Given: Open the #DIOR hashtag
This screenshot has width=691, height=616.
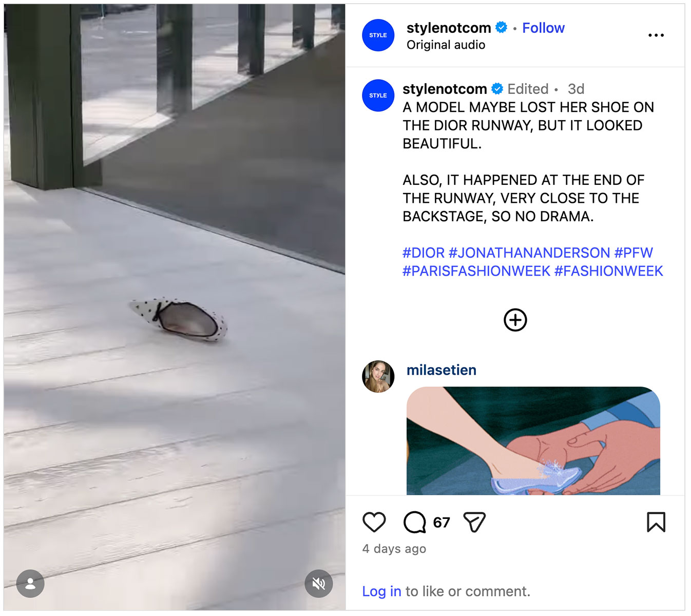Looking at the screenshot, I should (x=423, y=253).
